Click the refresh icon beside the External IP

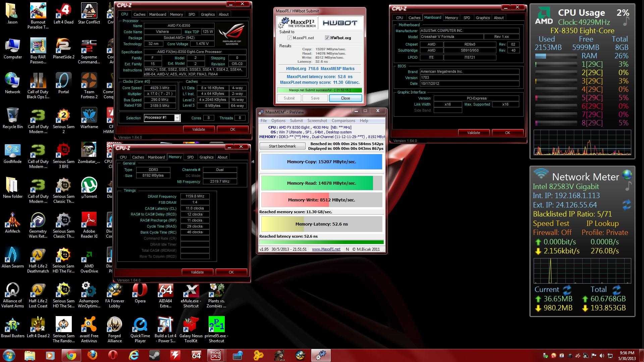point(627,204)
